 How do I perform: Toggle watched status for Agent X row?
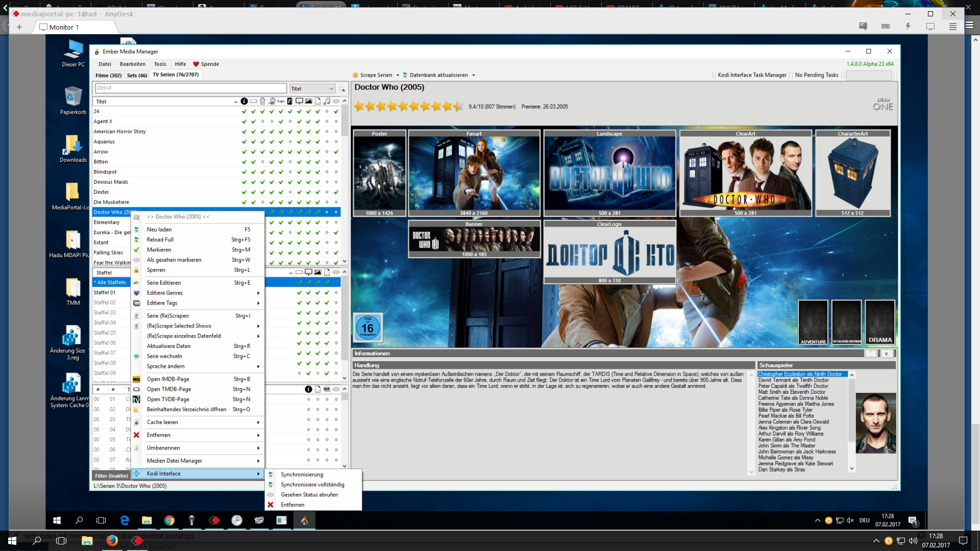point(336,121)
